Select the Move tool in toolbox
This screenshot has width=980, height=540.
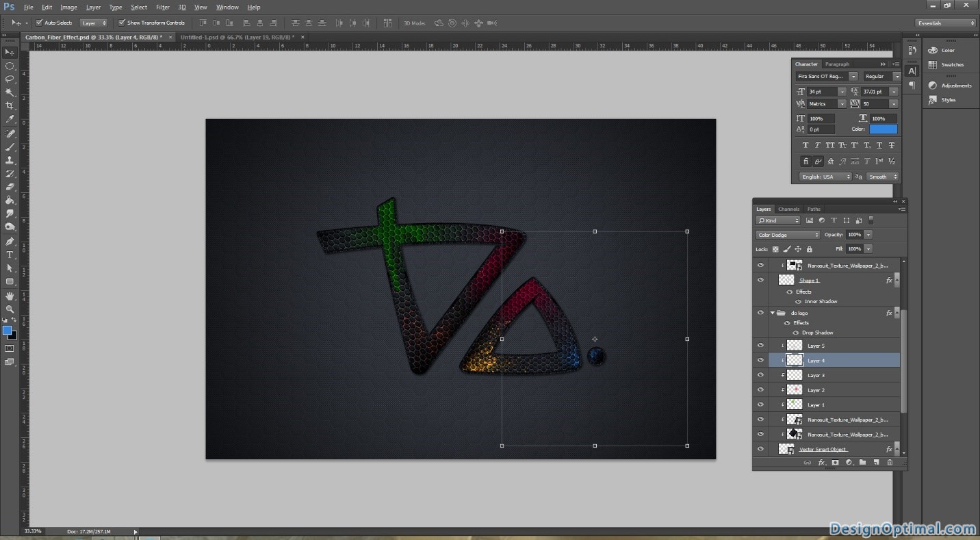10,53
